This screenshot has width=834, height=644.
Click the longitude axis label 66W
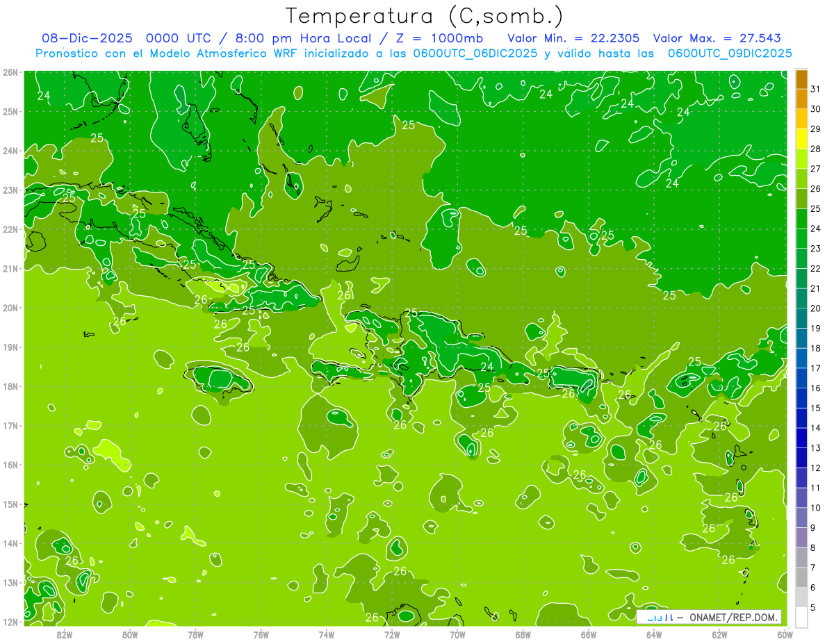pos(589,634)
